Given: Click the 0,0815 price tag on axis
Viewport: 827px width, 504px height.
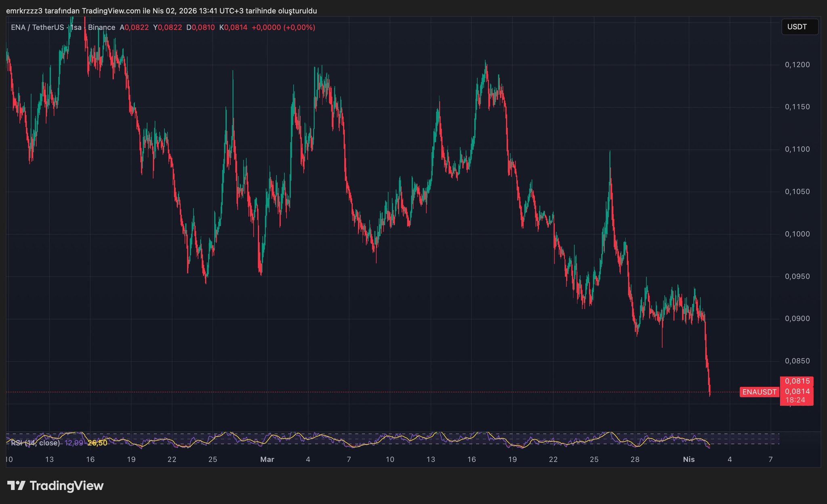Looking at the screenshot, I should click(797, 381).
